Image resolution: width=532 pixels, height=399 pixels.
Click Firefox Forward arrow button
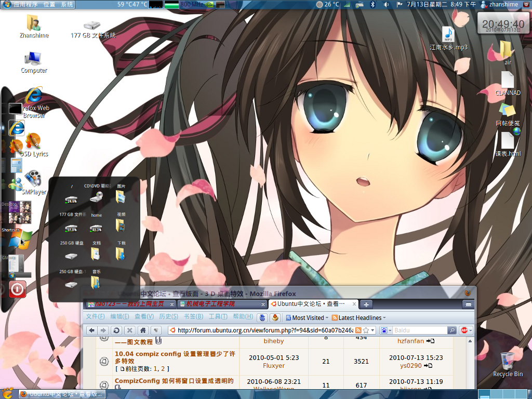click(x=103, y=330)
